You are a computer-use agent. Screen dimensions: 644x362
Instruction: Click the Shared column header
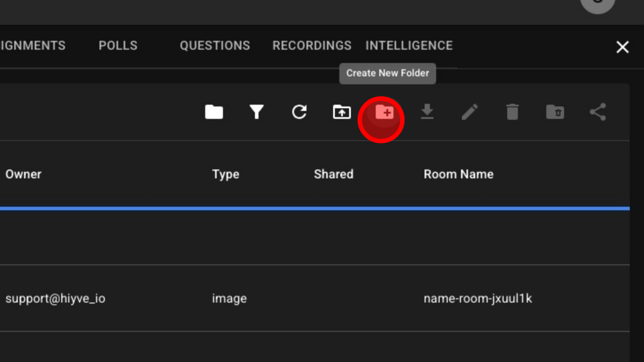click(333, 174)
